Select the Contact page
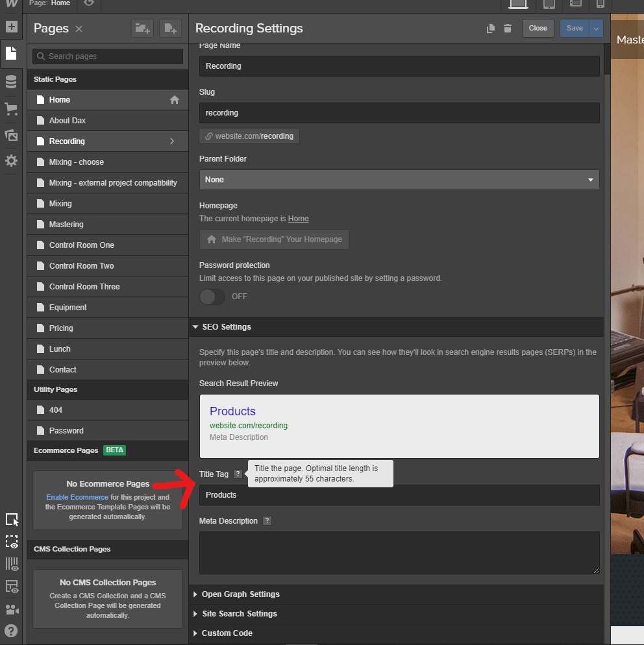This screenshot has height=645, width=644. [x=108, y=370]
